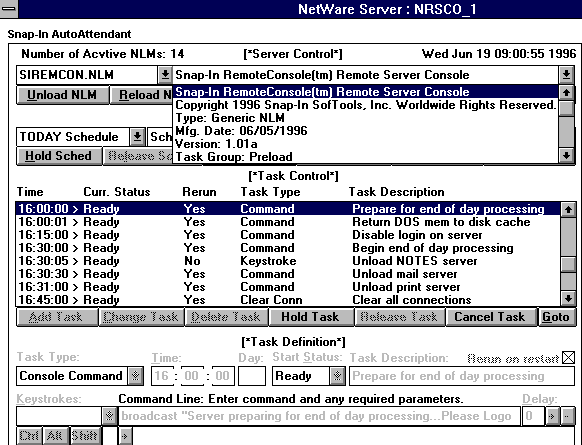Click NLM info list scroll-down arrow
The width and height of the screenshot is (582, 445).
pos(566,156)
